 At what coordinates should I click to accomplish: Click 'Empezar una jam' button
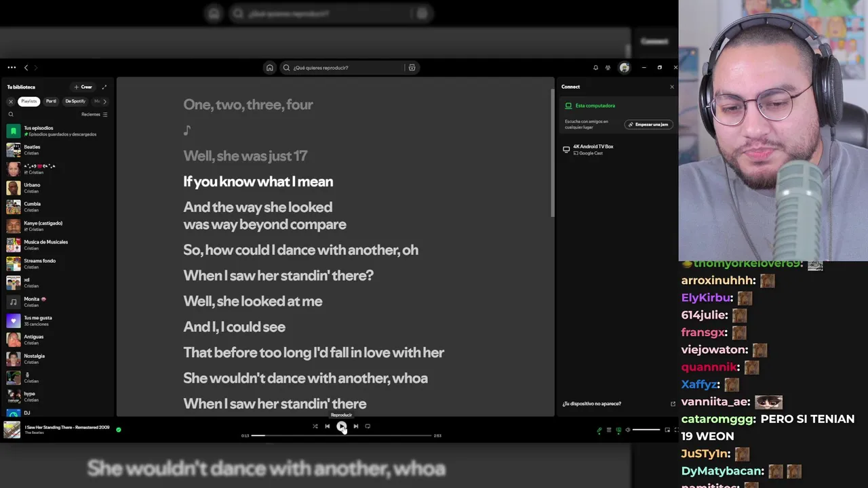(649, 125)
